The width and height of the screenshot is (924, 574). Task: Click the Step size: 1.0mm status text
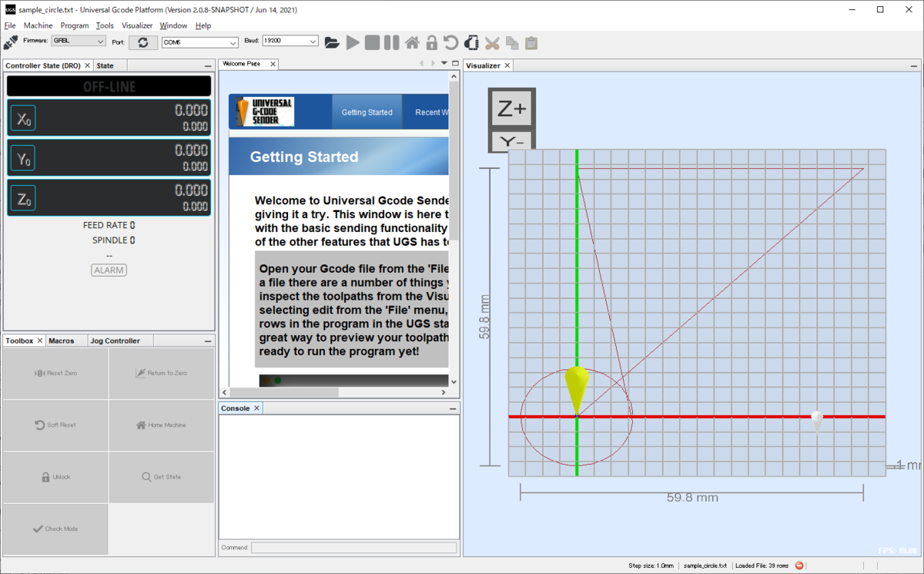(x=651, y=566)
